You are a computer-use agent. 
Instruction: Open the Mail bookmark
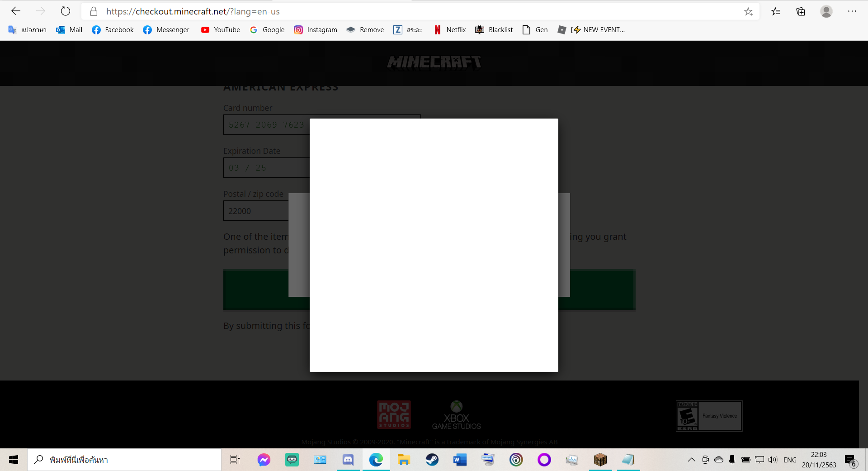click(69, 30)
